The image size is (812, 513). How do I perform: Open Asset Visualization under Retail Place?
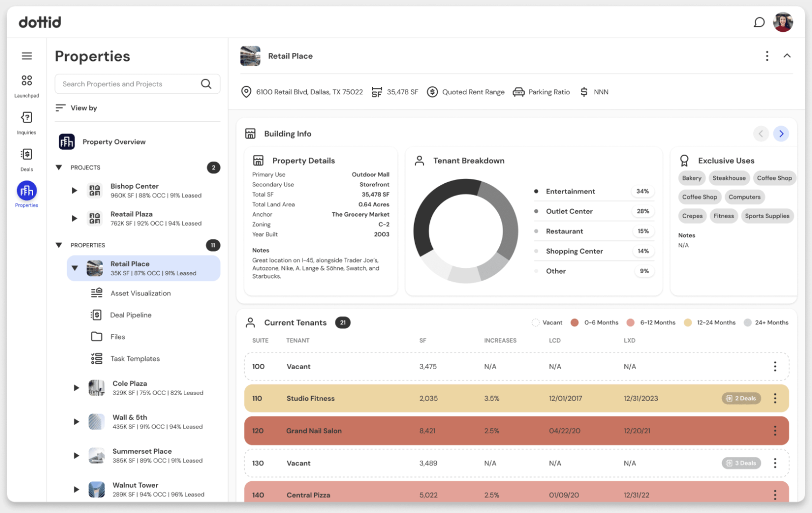[x=140, y=293]
